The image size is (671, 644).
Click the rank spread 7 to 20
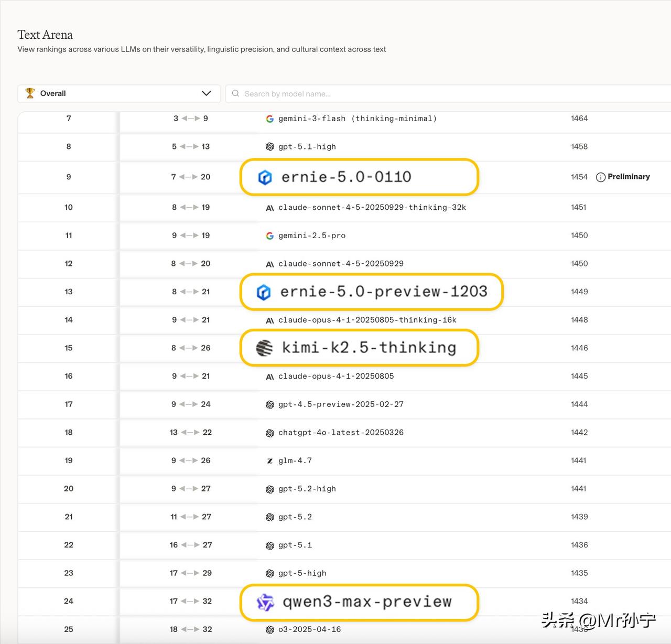point(191,177)
